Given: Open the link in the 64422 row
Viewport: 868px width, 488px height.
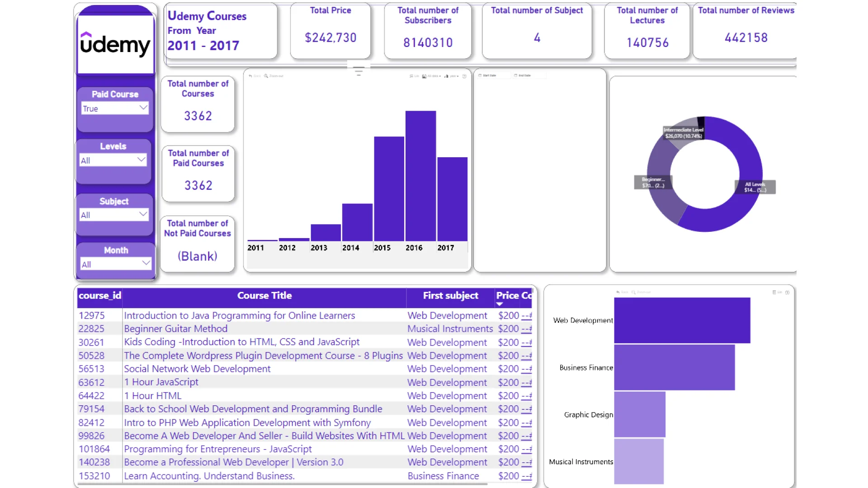Looking at the screenshot, I should (x=526, y=396).
